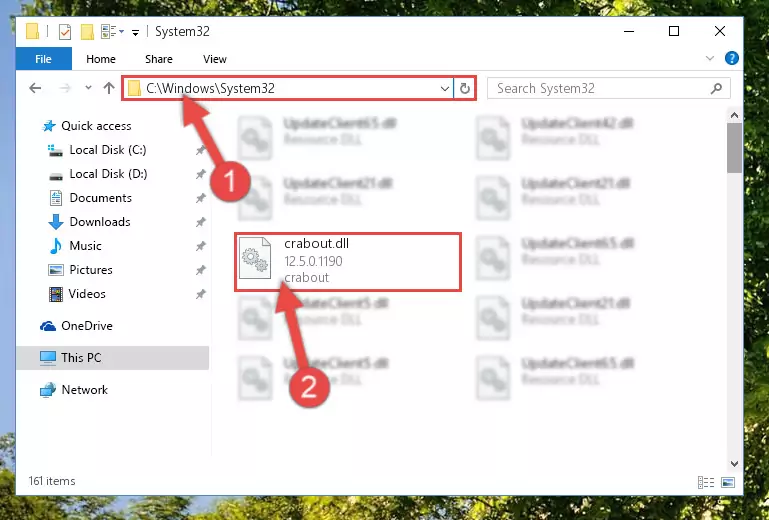The height and width of the screenshot is (520, 769).
Task: Click the 12.5.0.1190 version text
Action: click(313, 261)
